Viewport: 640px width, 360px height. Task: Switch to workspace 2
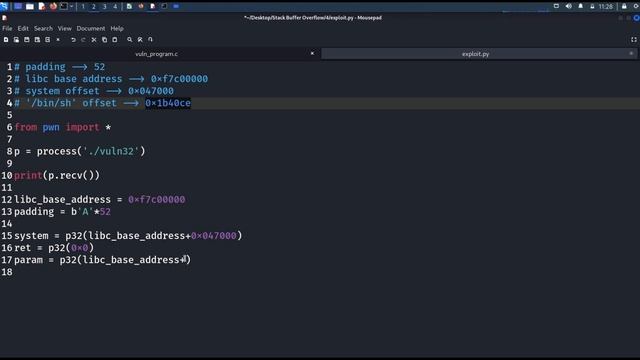93,7
